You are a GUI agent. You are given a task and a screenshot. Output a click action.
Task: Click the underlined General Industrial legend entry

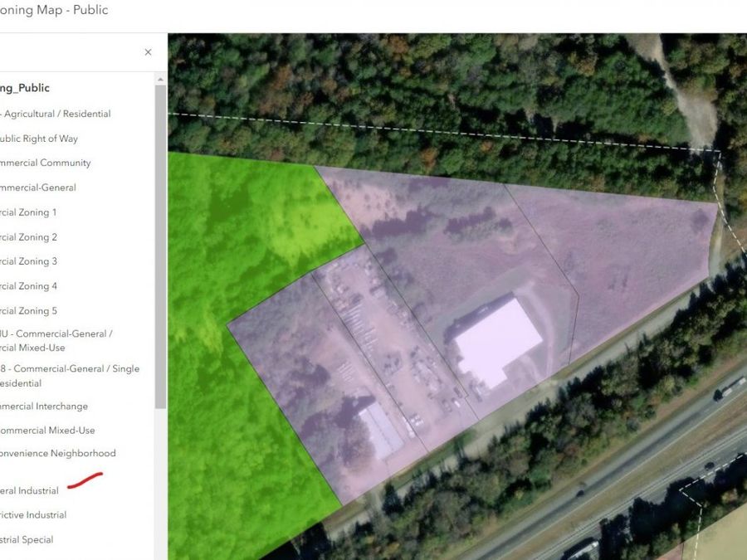pyautogui.click(x=30, y=491)
